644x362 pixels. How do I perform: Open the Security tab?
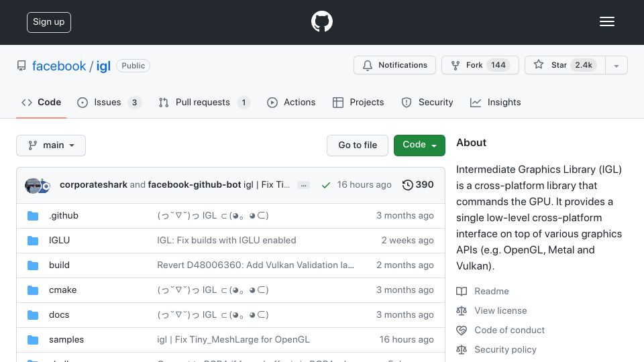[427, 102]
